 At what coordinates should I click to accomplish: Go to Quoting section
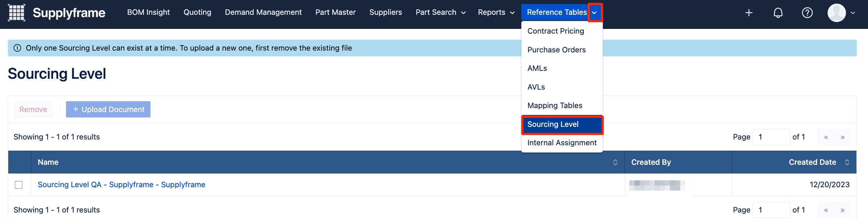click(x=197, y=12)
